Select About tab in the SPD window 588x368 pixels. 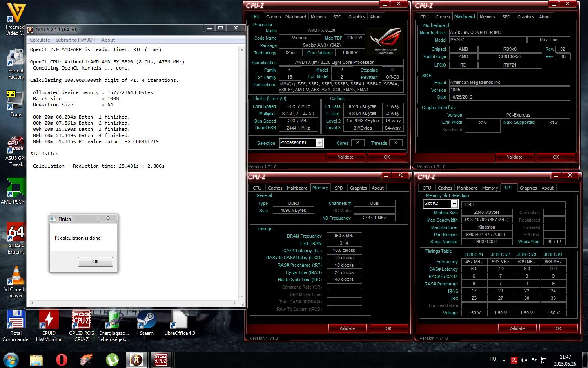[x=548, y=188]
